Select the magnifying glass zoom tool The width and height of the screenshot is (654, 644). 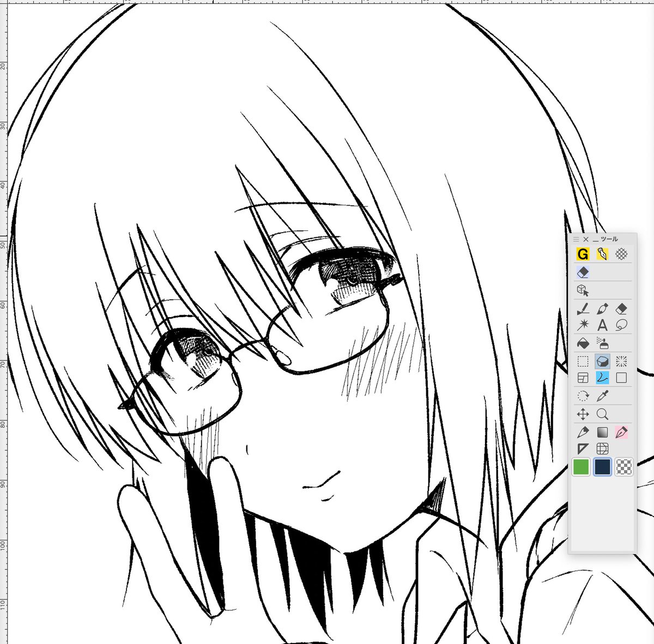click(x=602, y=414)
